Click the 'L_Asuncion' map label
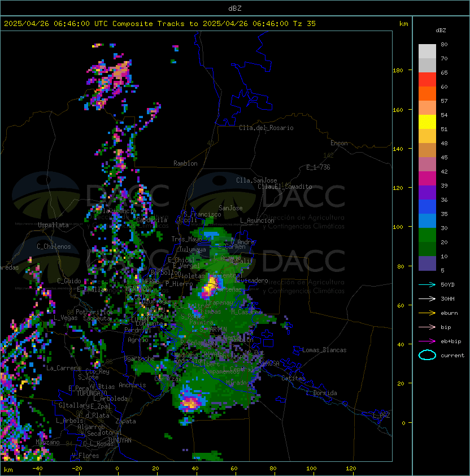Viewport: 470px width, 476px height. pos(257,220)
